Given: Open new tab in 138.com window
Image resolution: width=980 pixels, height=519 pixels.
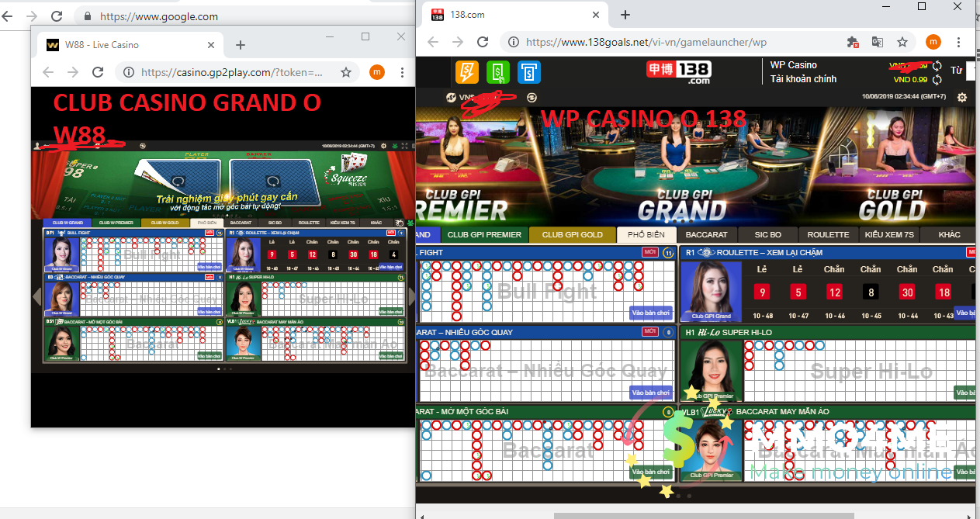Looking at the screenshot, I should [625, 15].
